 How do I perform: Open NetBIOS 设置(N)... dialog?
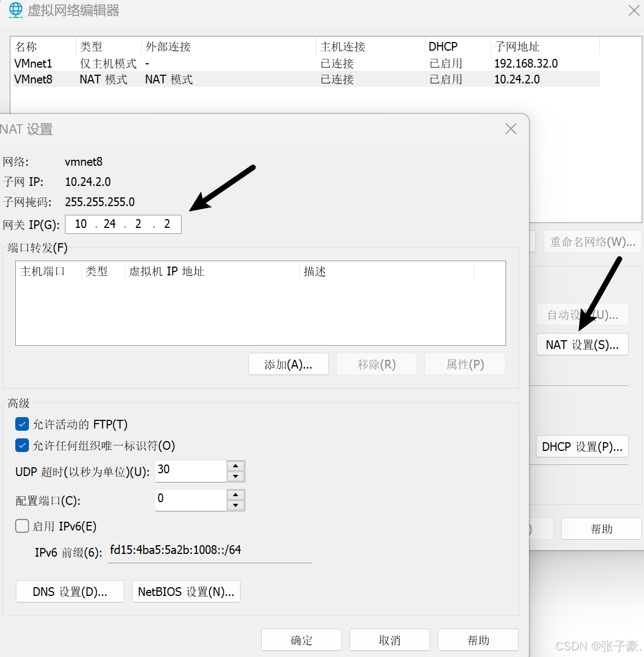[x=186, y=592]
